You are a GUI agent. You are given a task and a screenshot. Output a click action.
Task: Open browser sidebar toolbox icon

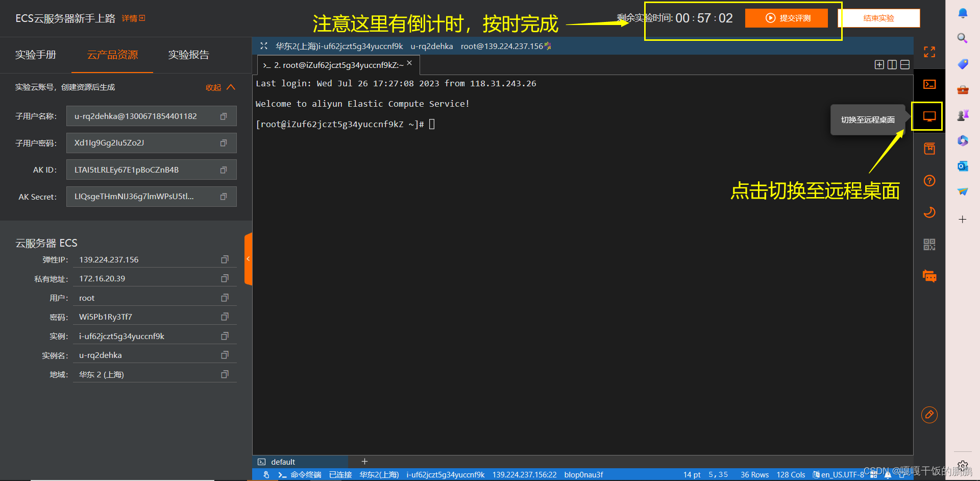pos(962,90)
